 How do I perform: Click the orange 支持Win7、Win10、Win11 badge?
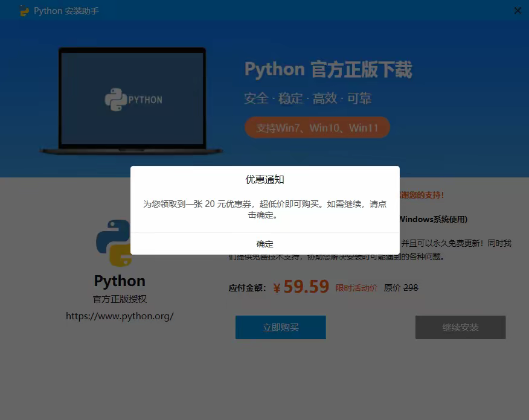[317, 128]
